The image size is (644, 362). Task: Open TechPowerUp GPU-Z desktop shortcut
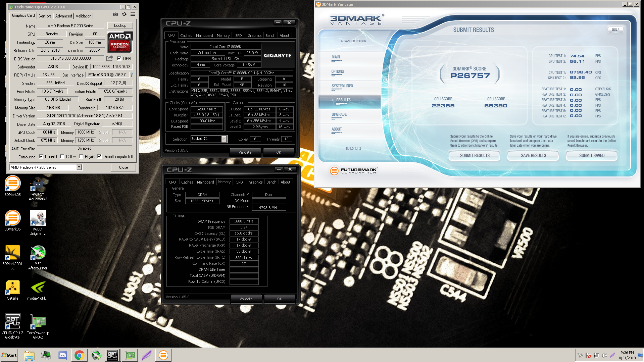coord(38,327)
